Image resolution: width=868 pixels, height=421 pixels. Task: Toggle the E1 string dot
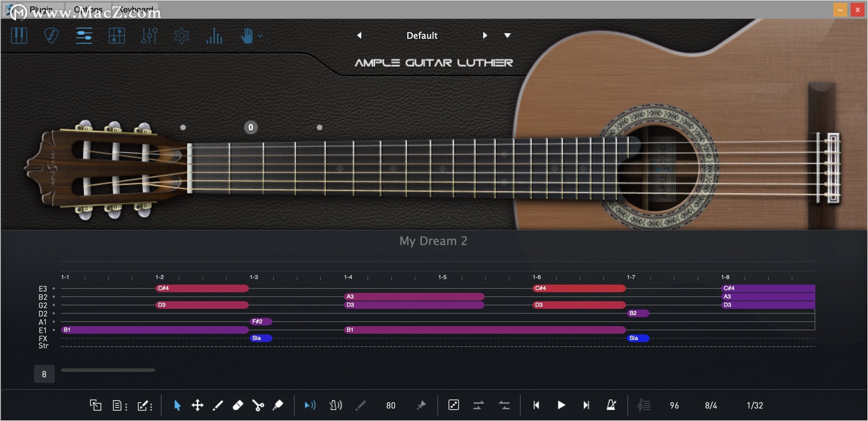click(54, 330)
